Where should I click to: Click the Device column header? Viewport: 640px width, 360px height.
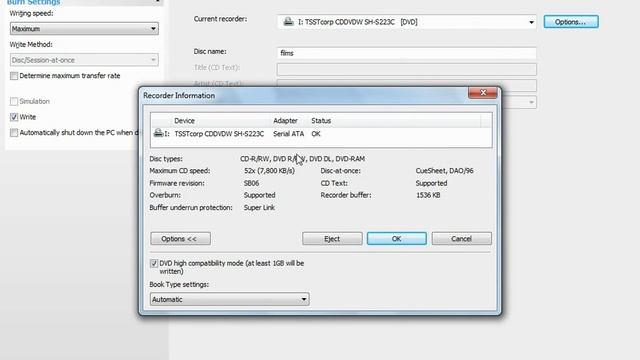click(184, 121)
